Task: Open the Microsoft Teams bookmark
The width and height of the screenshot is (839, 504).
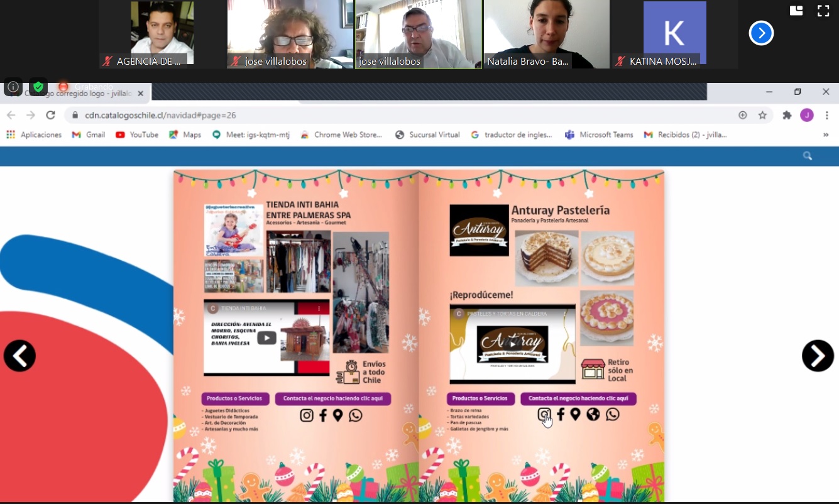Action: (599, 134)
